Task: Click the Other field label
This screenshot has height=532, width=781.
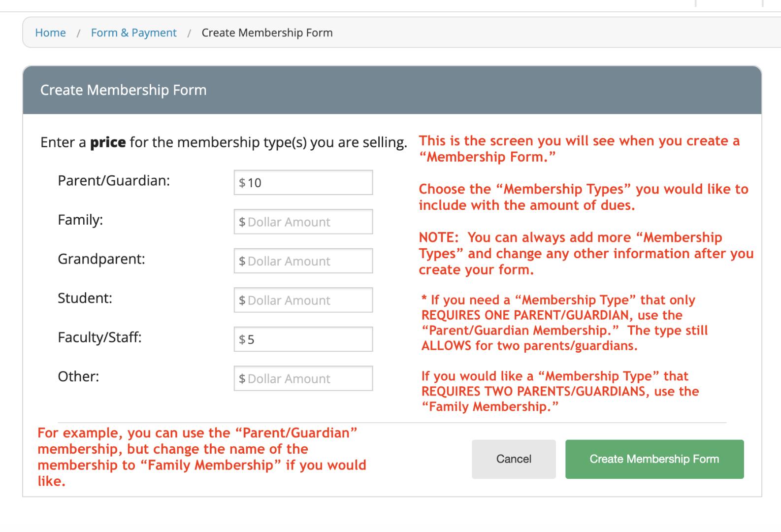Action: pos(78,376)
